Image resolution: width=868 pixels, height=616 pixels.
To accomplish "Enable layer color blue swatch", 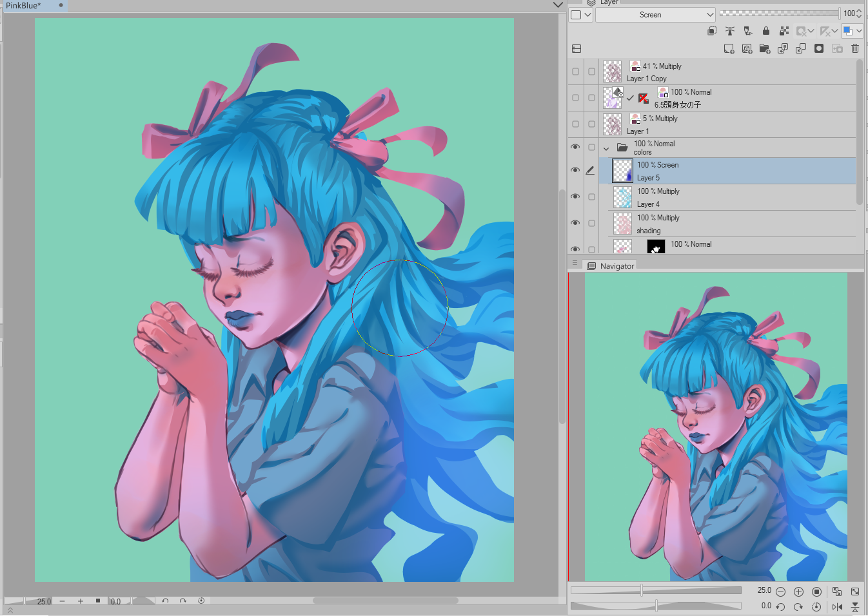I will (x=848, y=31).
